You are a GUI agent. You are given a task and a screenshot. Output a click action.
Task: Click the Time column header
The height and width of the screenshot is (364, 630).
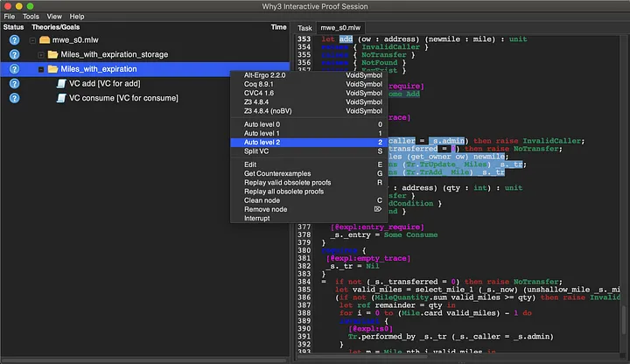[x=278, y=27]
